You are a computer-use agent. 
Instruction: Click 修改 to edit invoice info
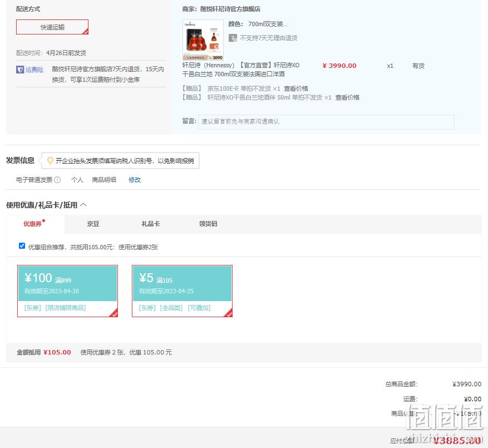[x=135, y=180]
